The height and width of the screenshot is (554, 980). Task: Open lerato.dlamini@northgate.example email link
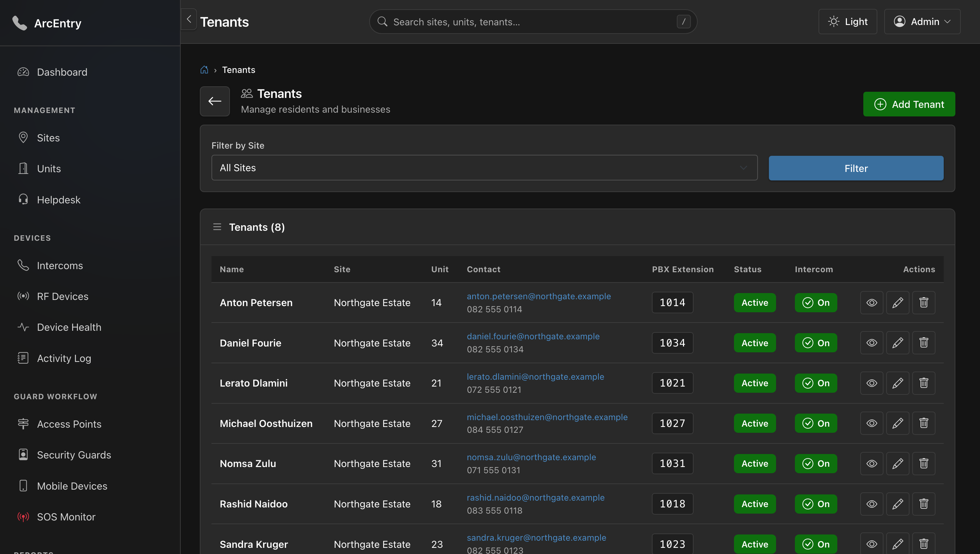[535, 377]
